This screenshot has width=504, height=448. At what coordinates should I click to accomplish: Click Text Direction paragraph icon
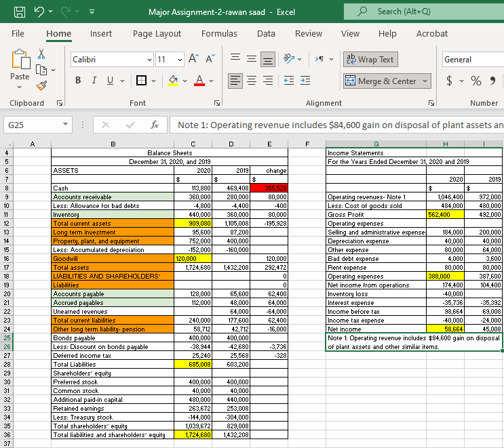tap(319, 59)
